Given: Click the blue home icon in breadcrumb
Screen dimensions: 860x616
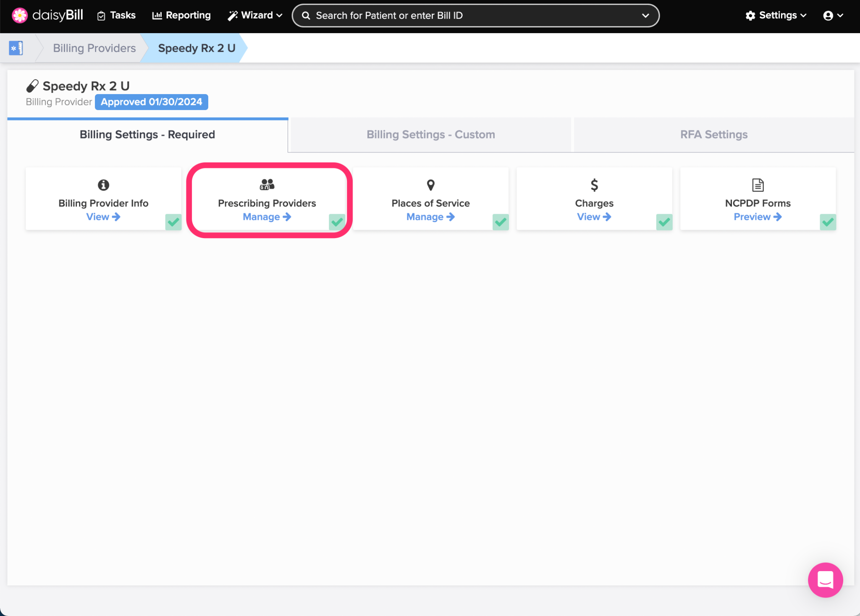Looking at the screenshot, I should (16, 48).
